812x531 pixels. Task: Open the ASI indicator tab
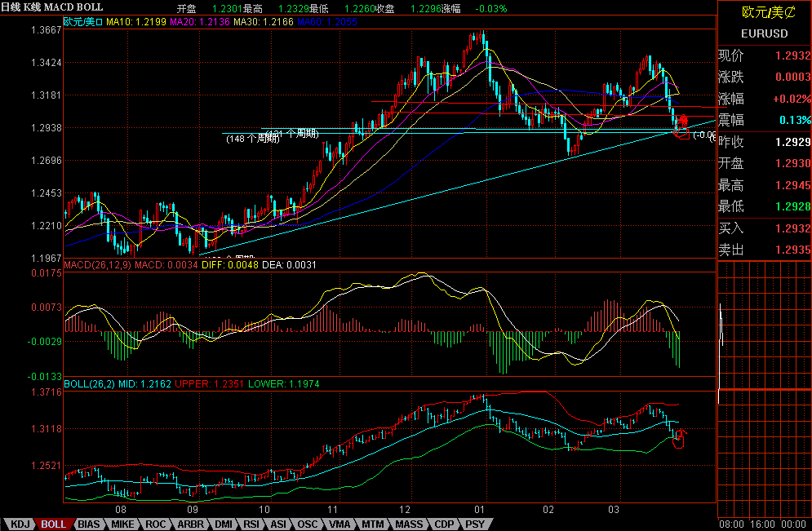tap(278, 524)
